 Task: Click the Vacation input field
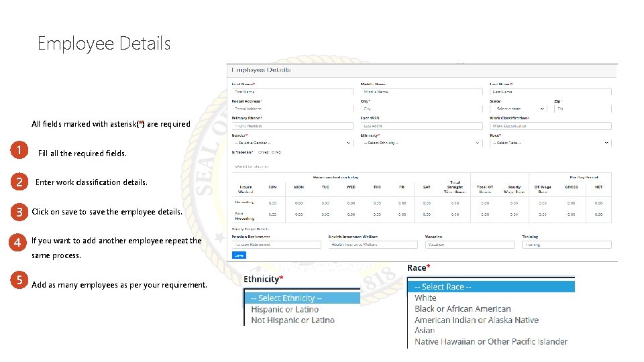click(x=470, y=245)
